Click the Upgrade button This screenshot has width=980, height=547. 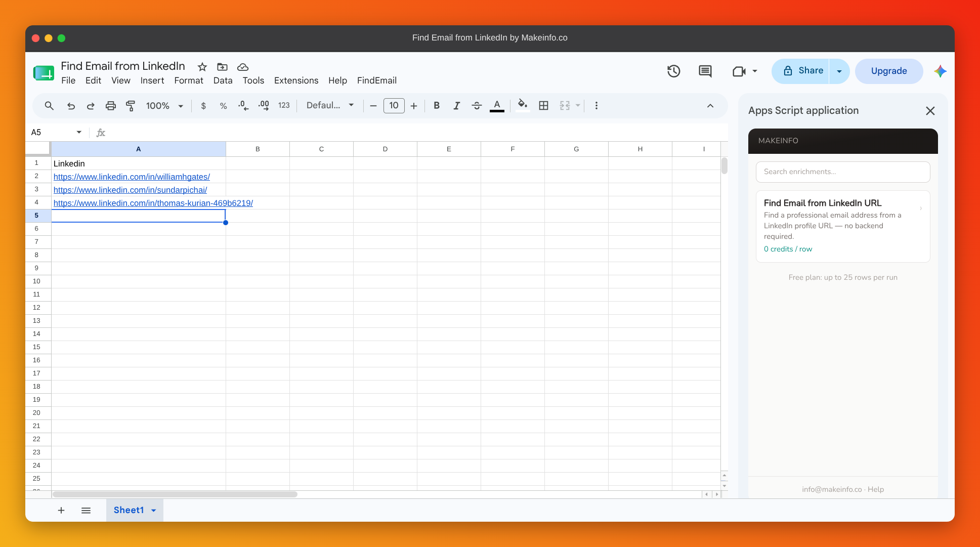pos(889,71)
